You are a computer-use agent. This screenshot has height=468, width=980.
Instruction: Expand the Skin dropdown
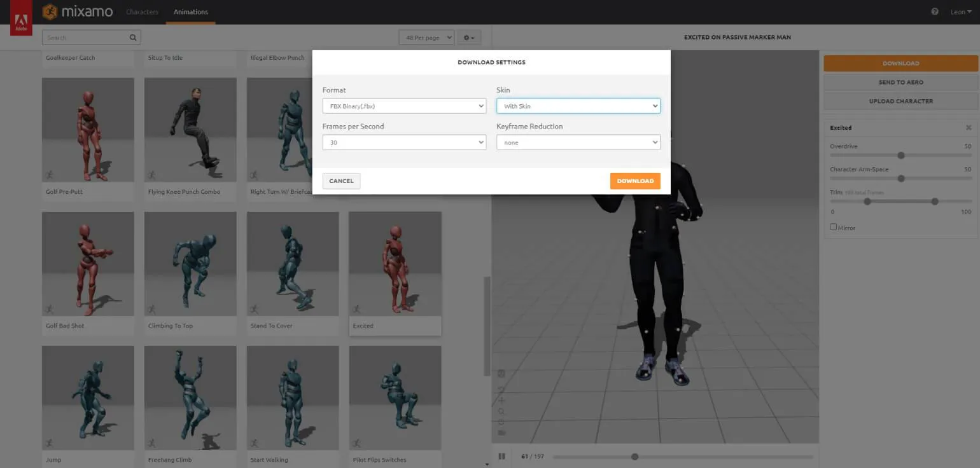click(x=578, y=106)
